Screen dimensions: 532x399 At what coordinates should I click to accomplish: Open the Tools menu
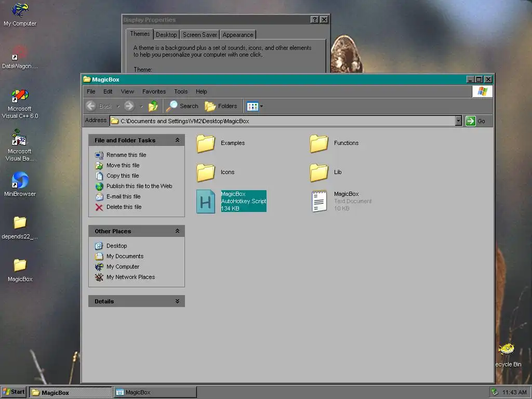[181, 91]
